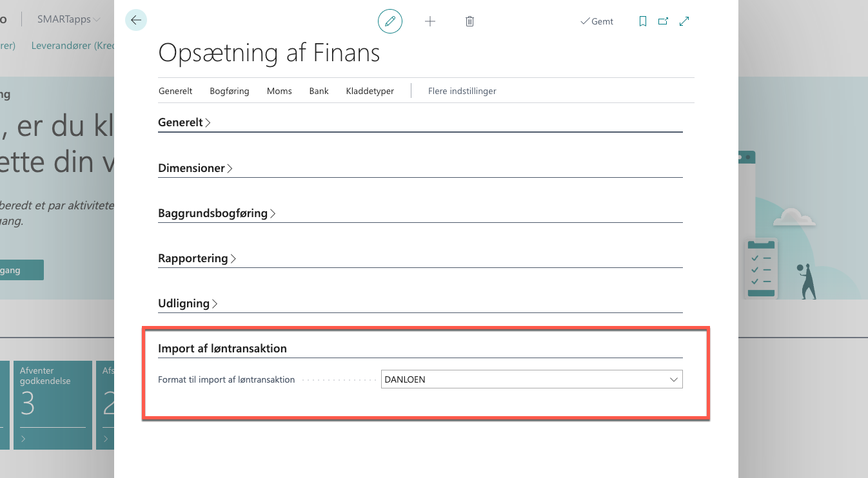Expand the Baggrundsbogføring section
This screenshot has width=868, height=478.
tap(217, 213)
